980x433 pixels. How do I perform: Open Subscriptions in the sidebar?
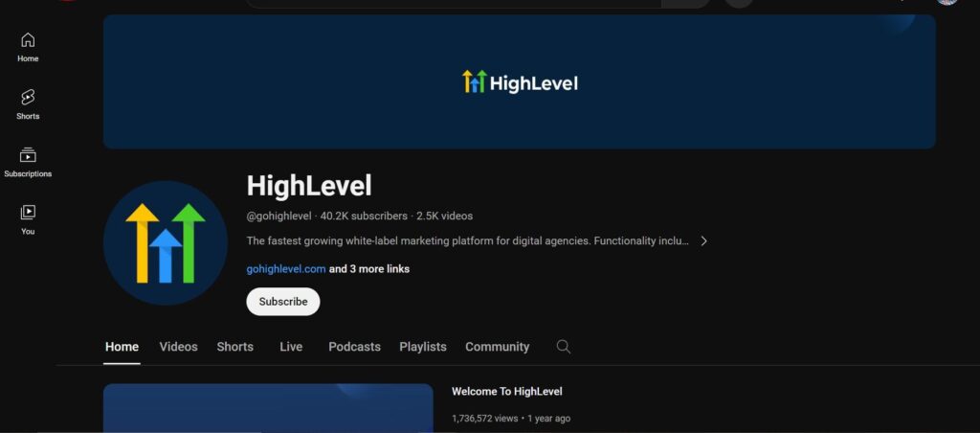pos(28,163)
